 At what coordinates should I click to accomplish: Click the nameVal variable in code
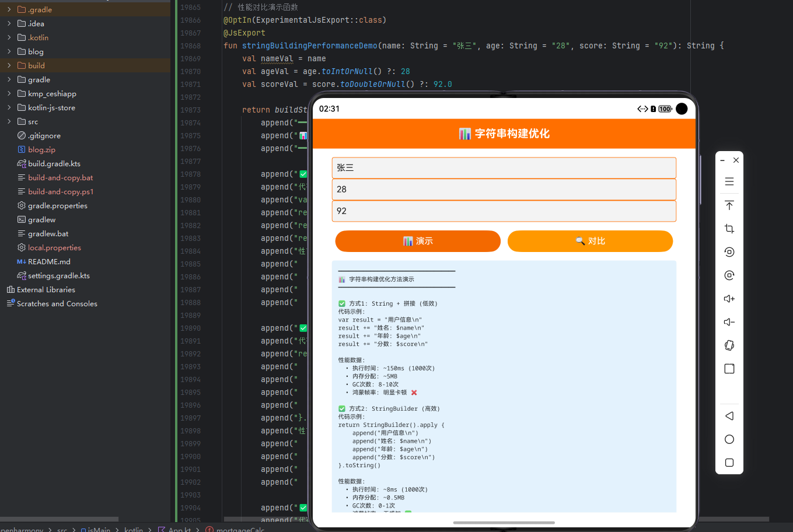tap(277, 58)
